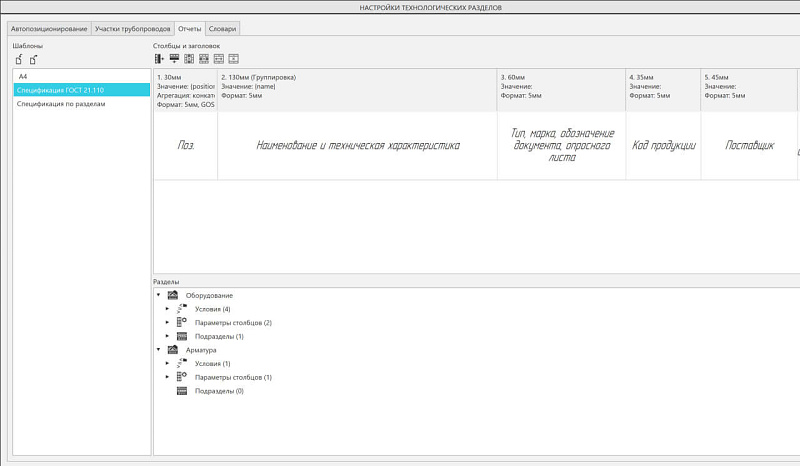Click the Арматура section icon in tree
This screenshot has width=800, height=466.
[x=172, y=350]
